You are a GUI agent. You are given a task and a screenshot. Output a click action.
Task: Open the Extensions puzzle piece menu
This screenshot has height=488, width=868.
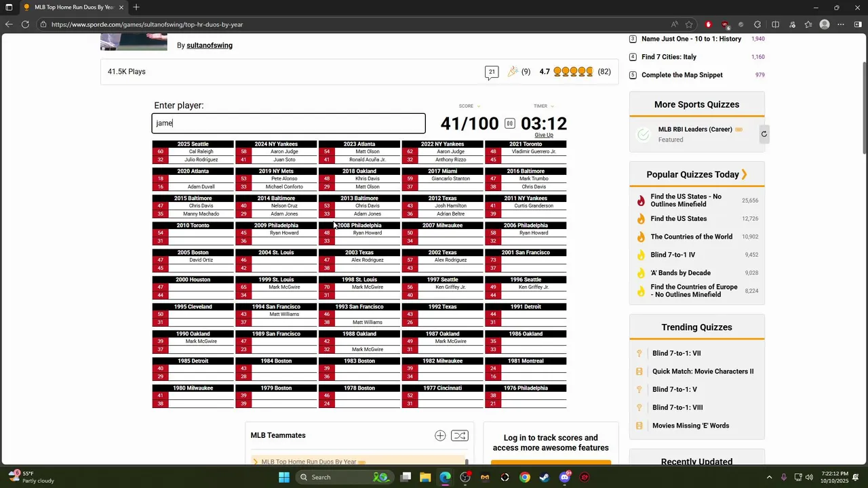[757, 24]
